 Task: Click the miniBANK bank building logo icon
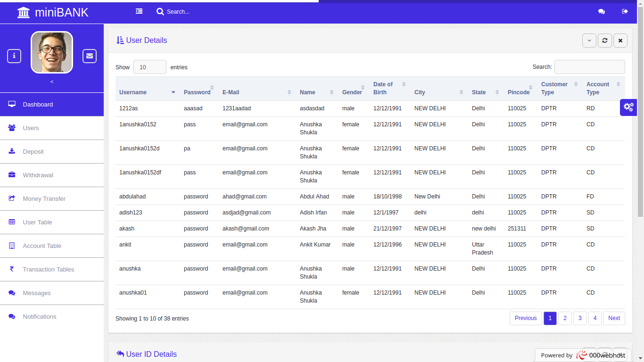pyautogui.click(x=24, y=13)
